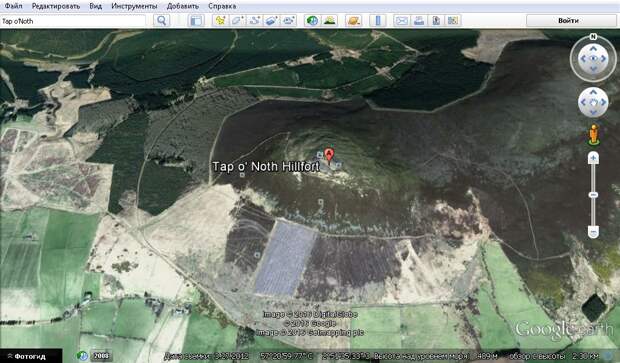Add an image overlay

point(271,21)
